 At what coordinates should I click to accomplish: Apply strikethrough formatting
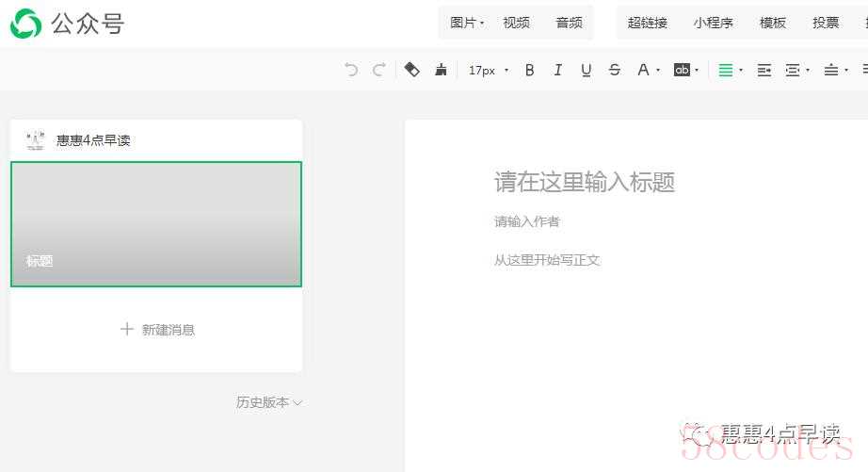(x=615, y=70)
